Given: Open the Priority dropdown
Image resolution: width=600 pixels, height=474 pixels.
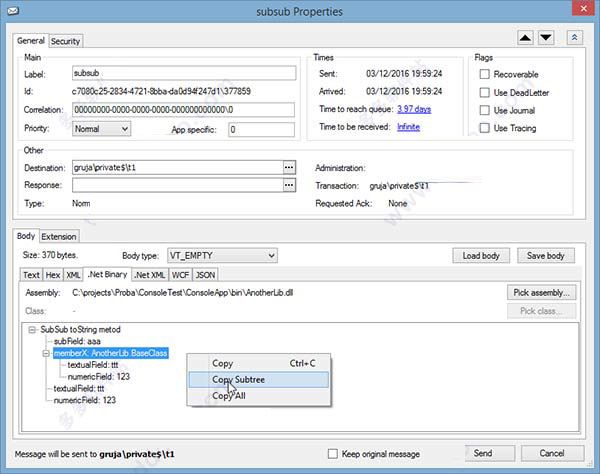Looking at the screenshot, I should tap(101, 129).
